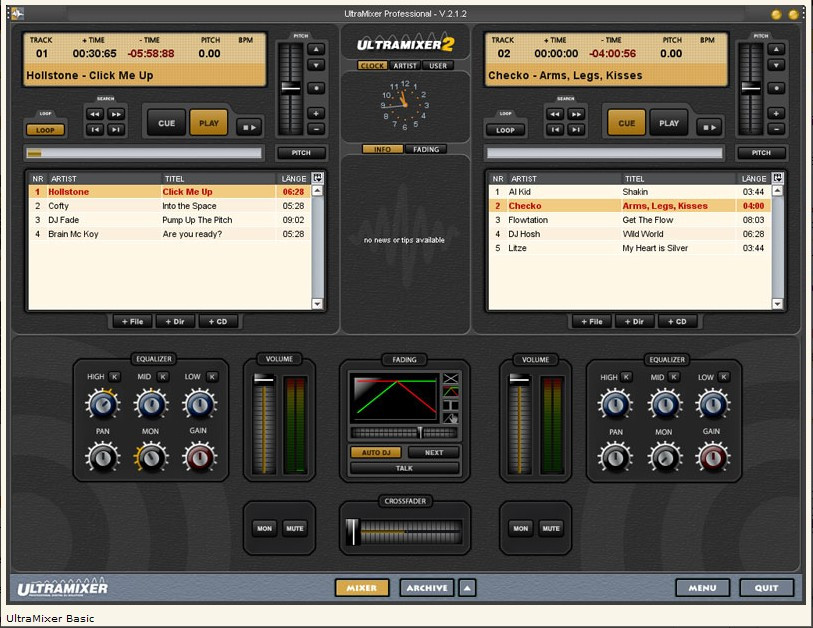This screenshot has height=628, width=813.
Task: Select the X crossfade curve icon
Action: (x=451, y=379)
